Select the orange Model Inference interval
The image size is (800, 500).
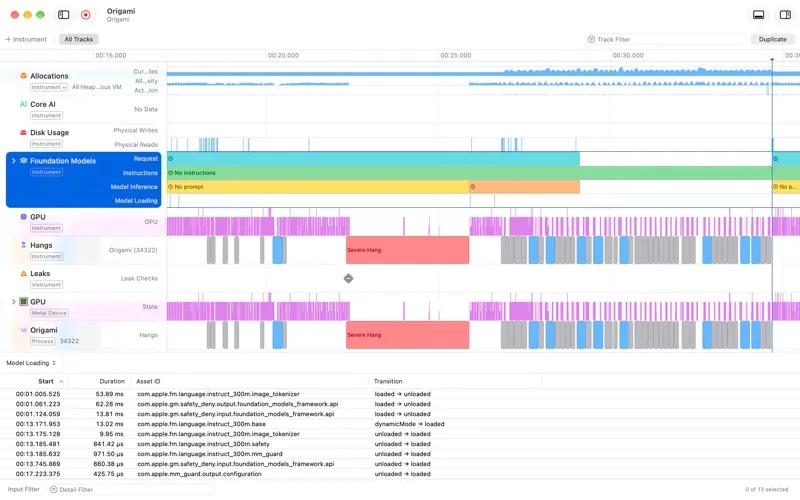point(524,187)
